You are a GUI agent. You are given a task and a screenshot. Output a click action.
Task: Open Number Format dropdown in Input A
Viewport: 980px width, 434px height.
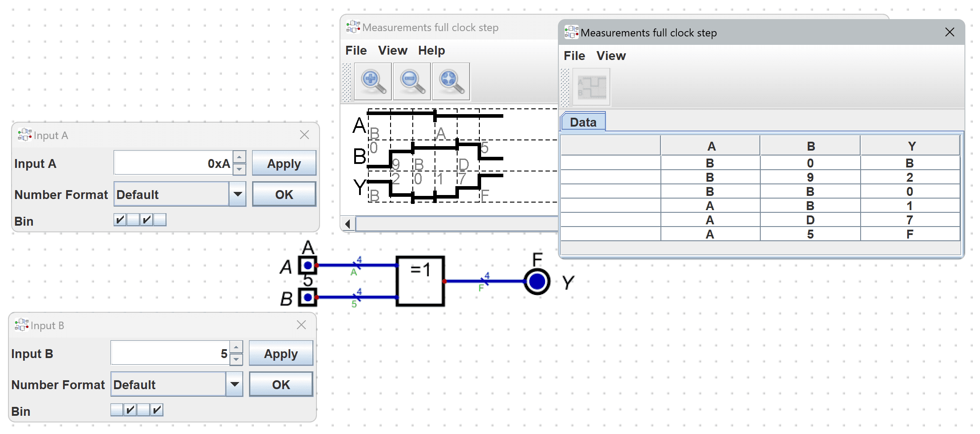[237, 194]
